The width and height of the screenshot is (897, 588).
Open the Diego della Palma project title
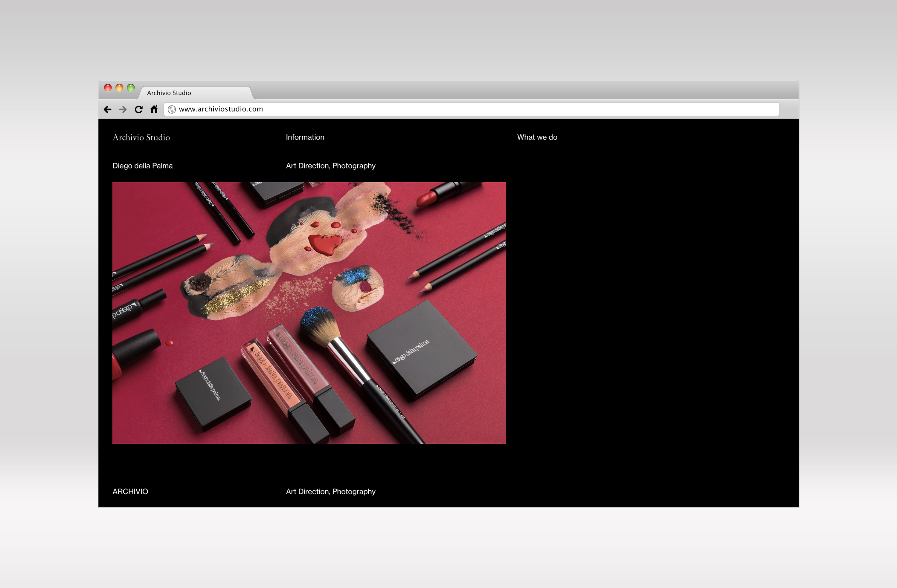point(142,166)
